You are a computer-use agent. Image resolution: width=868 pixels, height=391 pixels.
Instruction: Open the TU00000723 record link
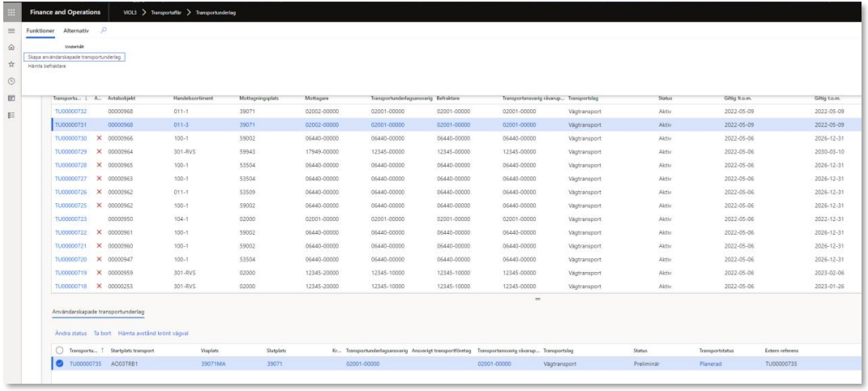[x=71, y=219]
